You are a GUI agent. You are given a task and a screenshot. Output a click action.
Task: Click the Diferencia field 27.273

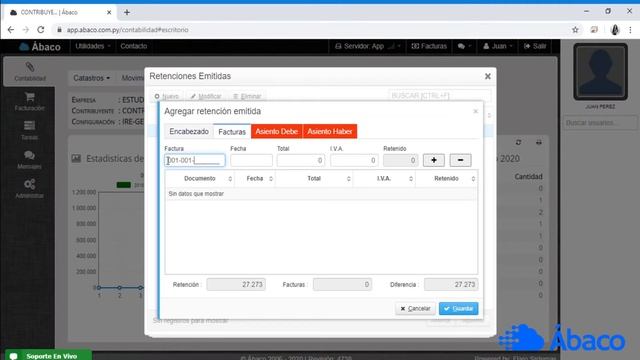pos(451,284)
